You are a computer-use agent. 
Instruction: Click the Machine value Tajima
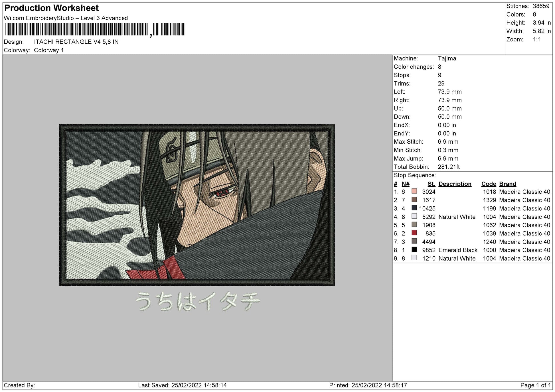pyautogui.click(x=447, y=58)
